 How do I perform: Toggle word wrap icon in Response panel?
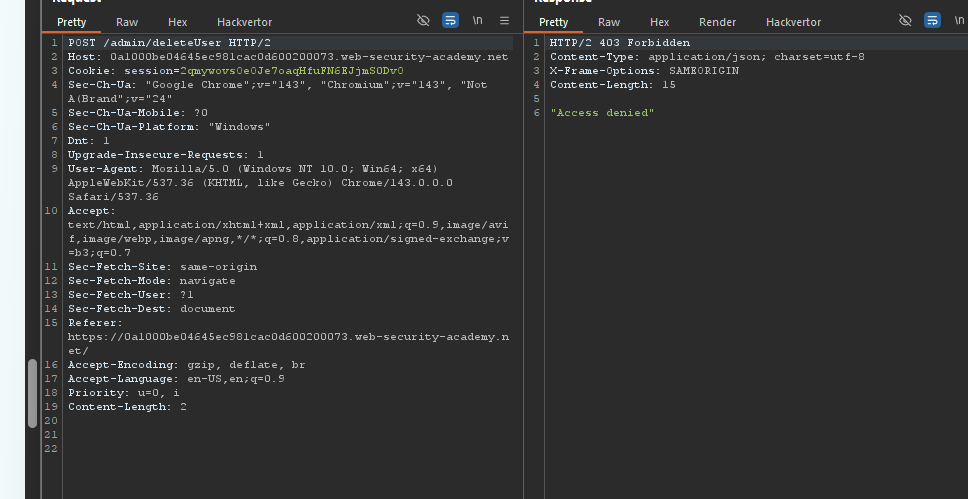coord(932,20)
